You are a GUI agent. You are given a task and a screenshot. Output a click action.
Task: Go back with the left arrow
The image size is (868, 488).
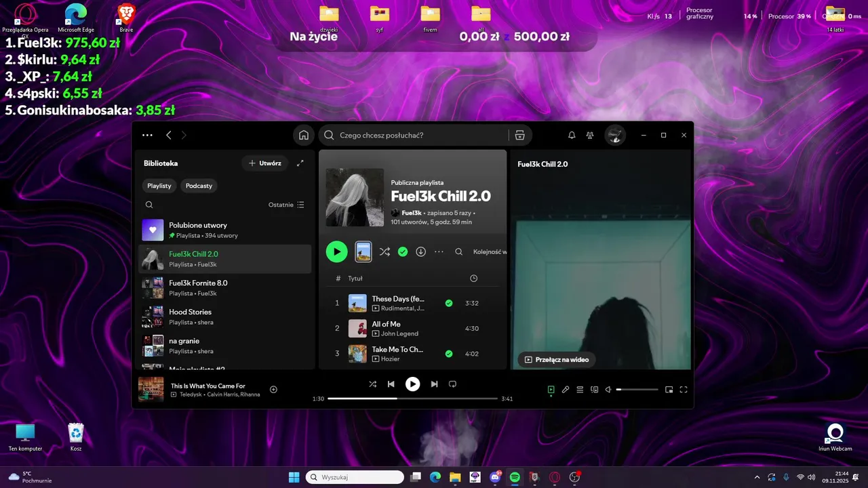pyautogui.click(x=169, y=135)
